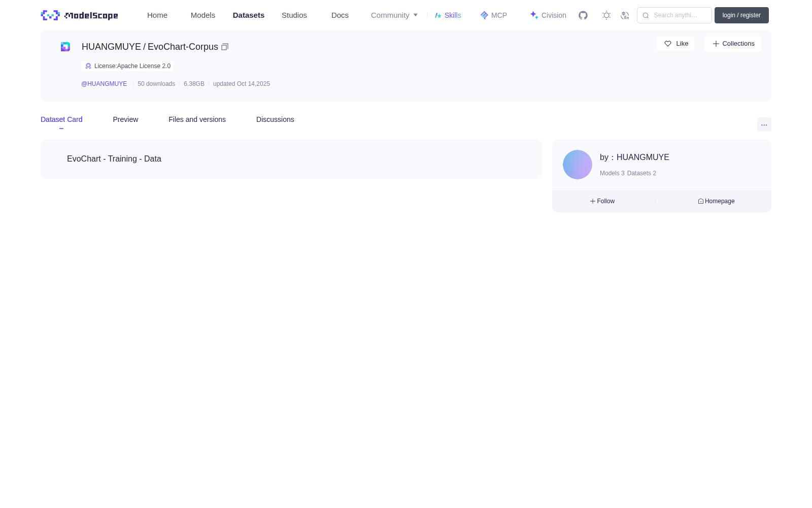Click the HUANGMUYE gradient profile avatar
Image resolution: width=812 pixels, height=508 pixels.
pyautogui.click(x=578, y=165)
